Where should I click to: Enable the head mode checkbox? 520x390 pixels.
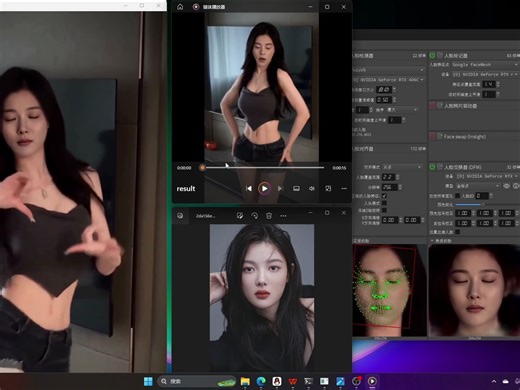coord(384,203)
